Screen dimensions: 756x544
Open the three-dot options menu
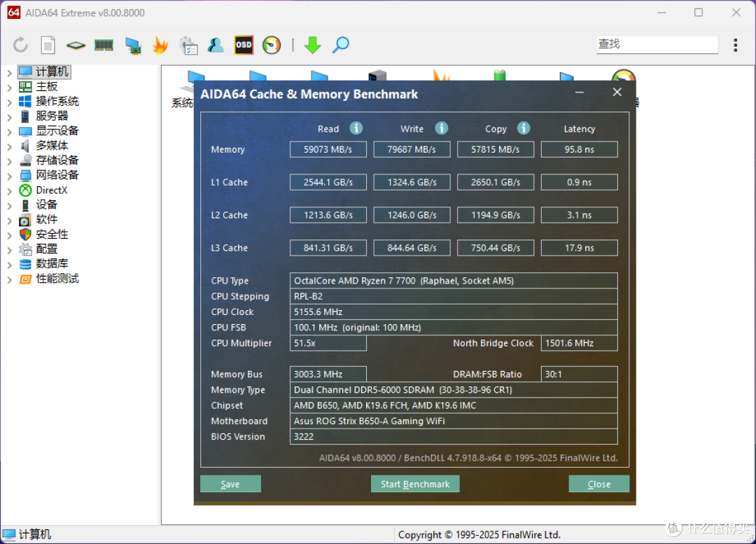pos(735,45)
